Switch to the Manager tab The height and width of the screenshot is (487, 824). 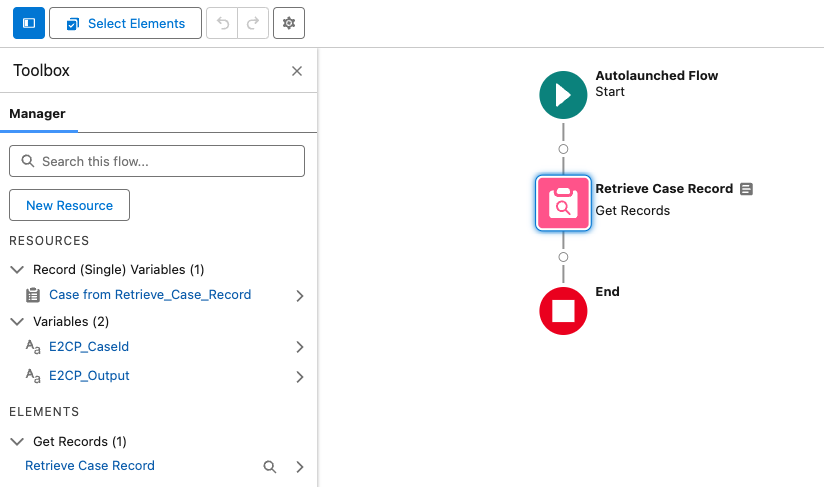click(38, 113)
